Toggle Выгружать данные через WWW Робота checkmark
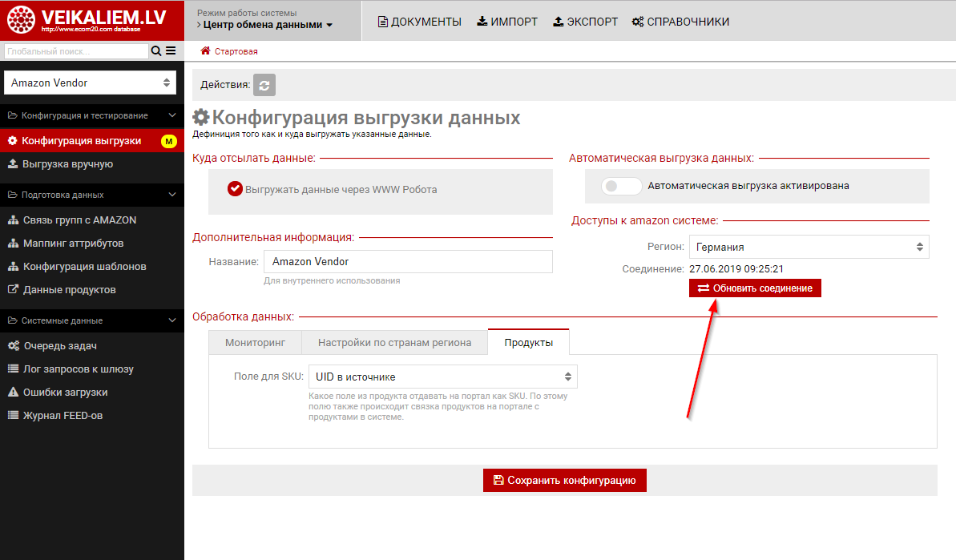The image size is (956, 560). 235,190
